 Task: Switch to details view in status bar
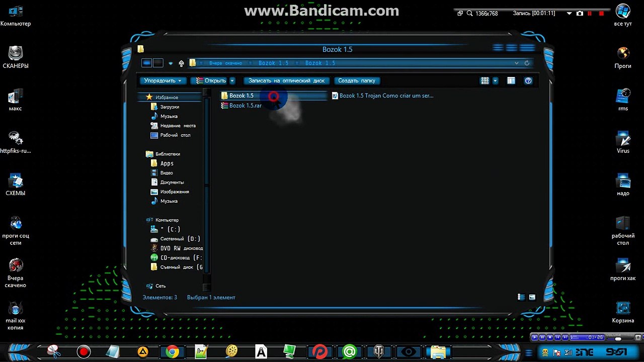pyautogui.click(x=521, y=297)
